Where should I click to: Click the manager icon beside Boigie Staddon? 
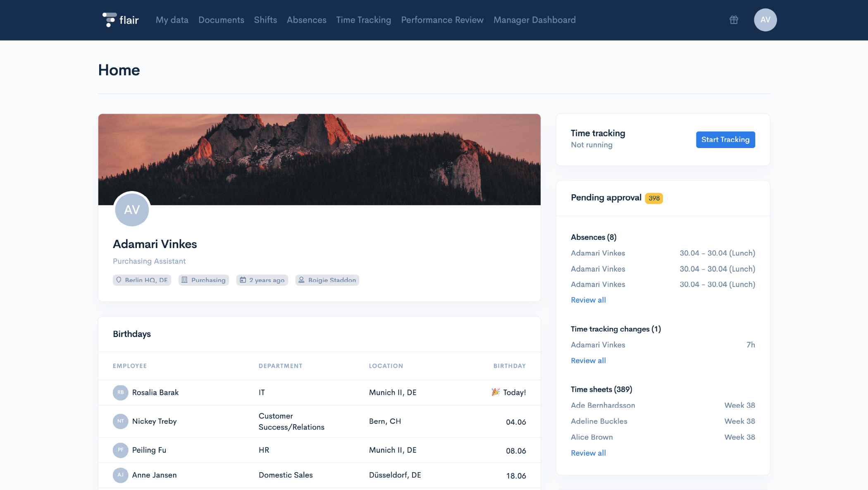pyautogui.click(x=302, y=280)
